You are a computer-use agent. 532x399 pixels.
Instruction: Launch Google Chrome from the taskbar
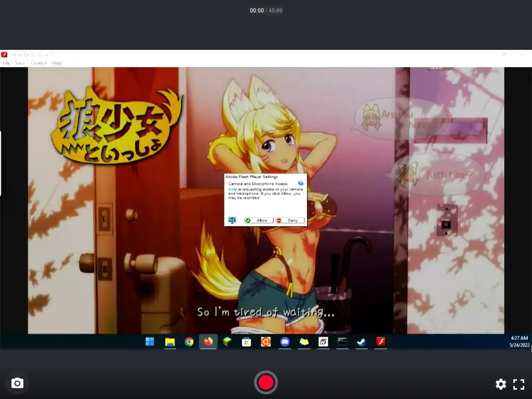(189, 342)
